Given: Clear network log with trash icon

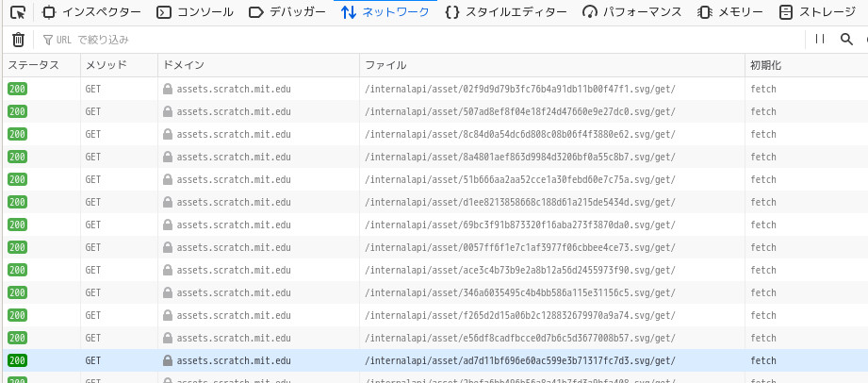Looking at the screenshot, I should [18, 40].
